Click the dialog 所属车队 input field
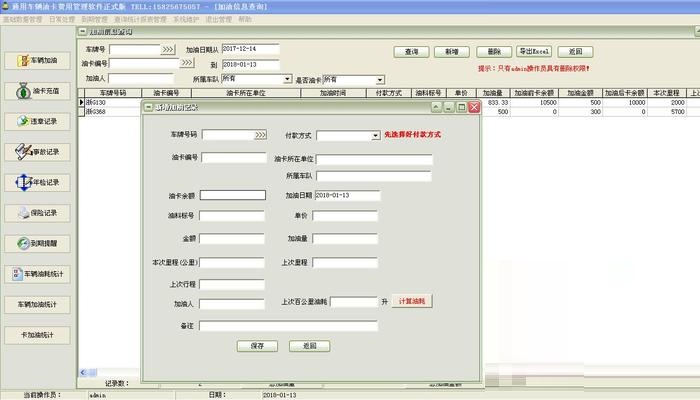 [x=374, y=176]
